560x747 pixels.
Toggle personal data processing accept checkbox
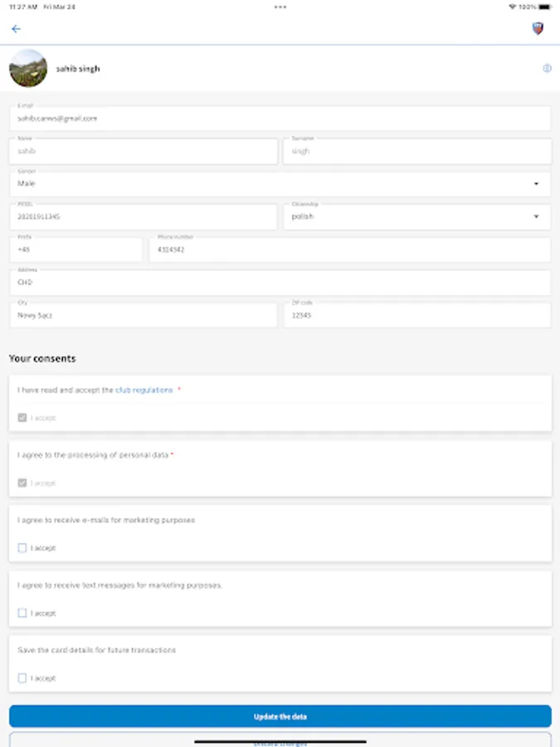pyautogui.click(x=22, y=483)
